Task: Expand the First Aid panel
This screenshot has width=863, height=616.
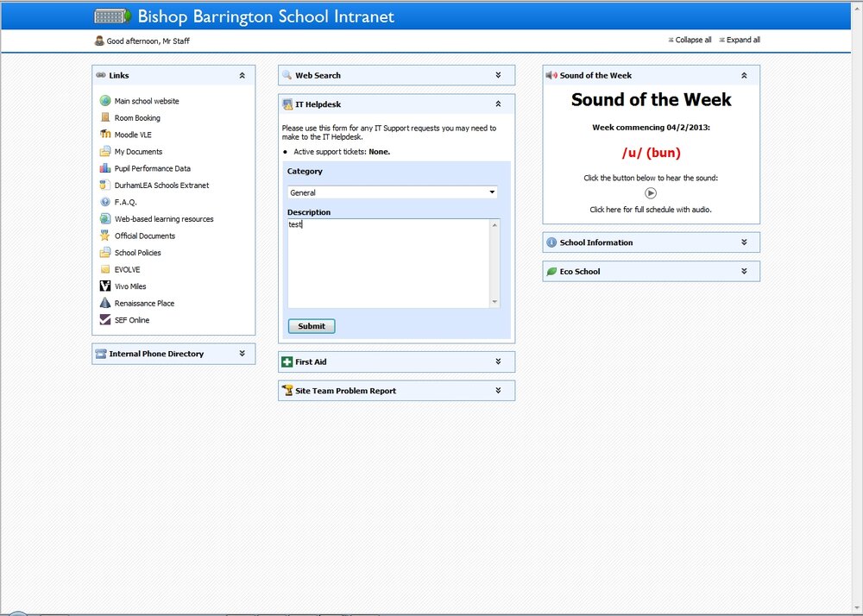Action: tap(498, 361)
